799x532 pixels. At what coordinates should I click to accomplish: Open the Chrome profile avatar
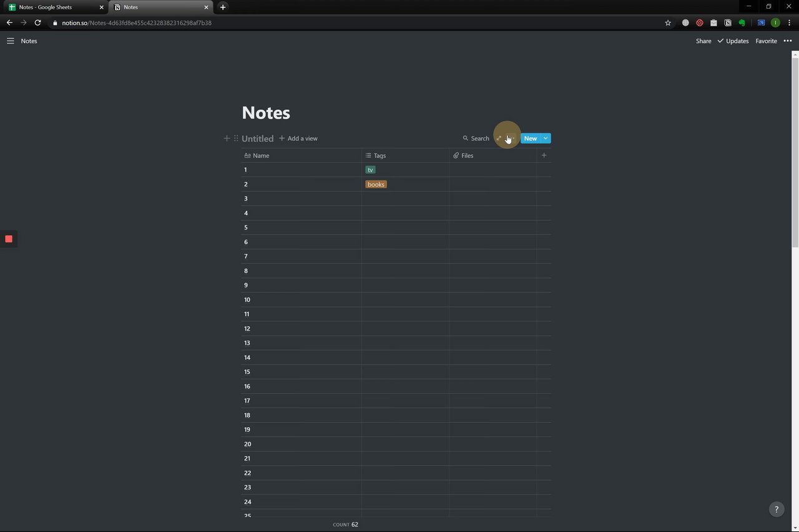775,22
